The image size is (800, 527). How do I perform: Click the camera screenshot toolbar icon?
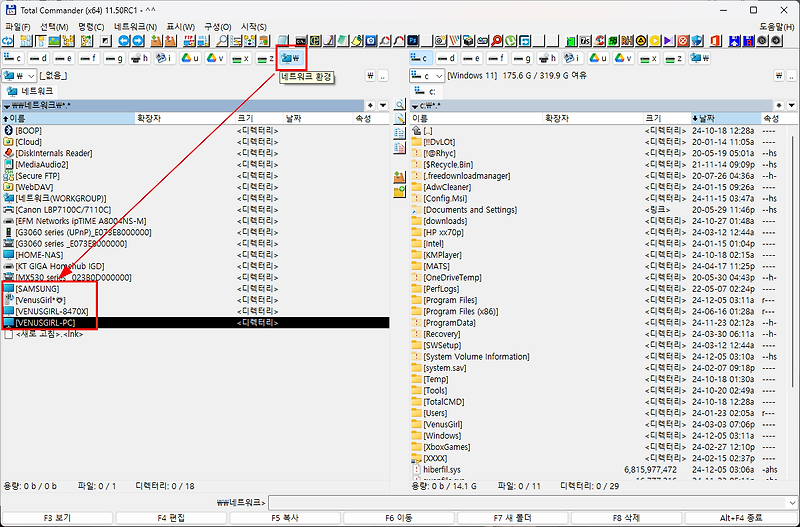coord(370,41)
